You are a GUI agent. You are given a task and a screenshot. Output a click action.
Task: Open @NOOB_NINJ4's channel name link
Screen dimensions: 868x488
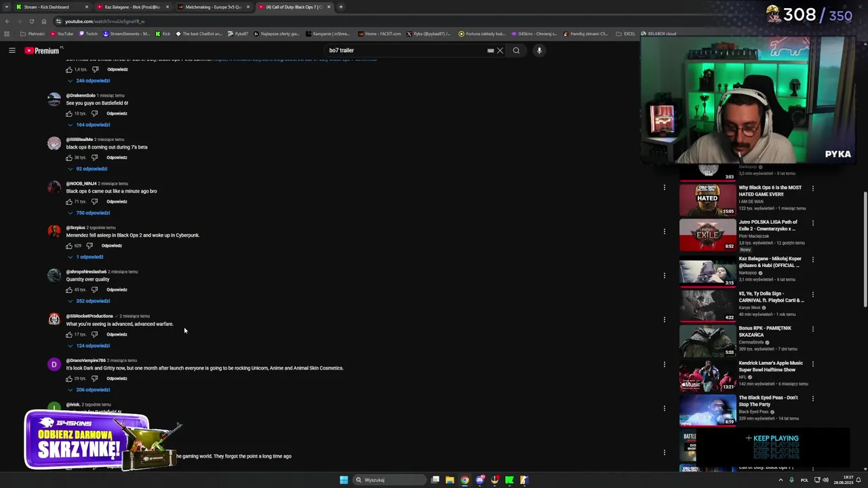tap(81, 184)
